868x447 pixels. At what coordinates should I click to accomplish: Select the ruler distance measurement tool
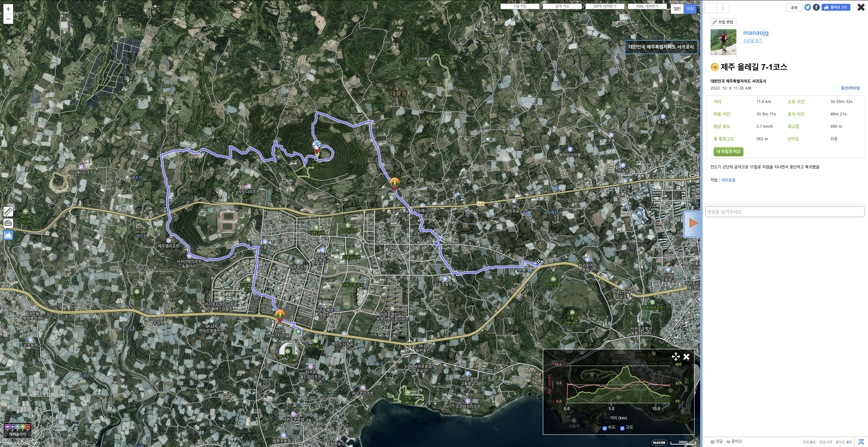pos(8,211)
